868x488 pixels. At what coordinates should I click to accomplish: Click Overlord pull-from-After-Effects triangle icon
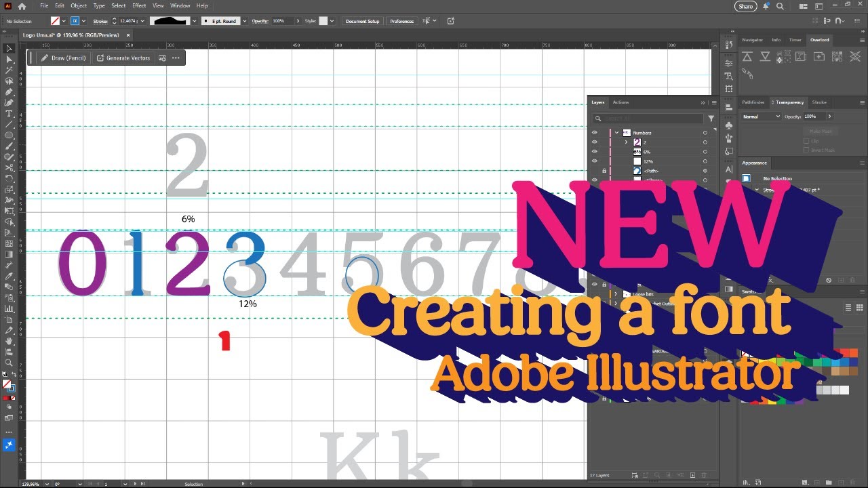765,57
